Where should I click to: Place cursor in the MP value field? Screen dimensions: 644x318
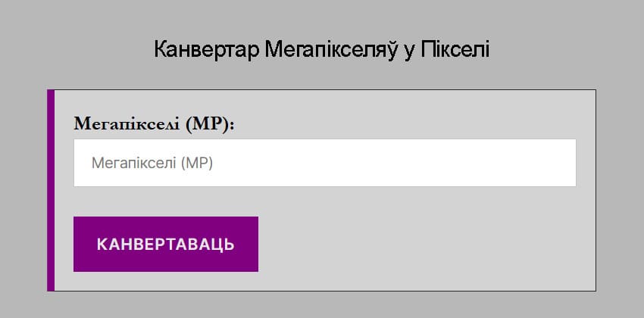click(x=324, y=163)
